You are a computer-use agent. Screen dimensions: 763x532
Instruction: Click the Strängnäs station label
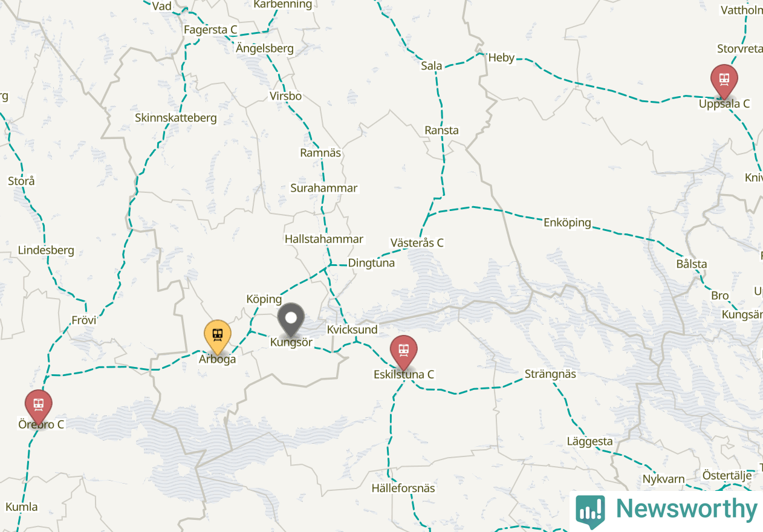coord(550,374)
